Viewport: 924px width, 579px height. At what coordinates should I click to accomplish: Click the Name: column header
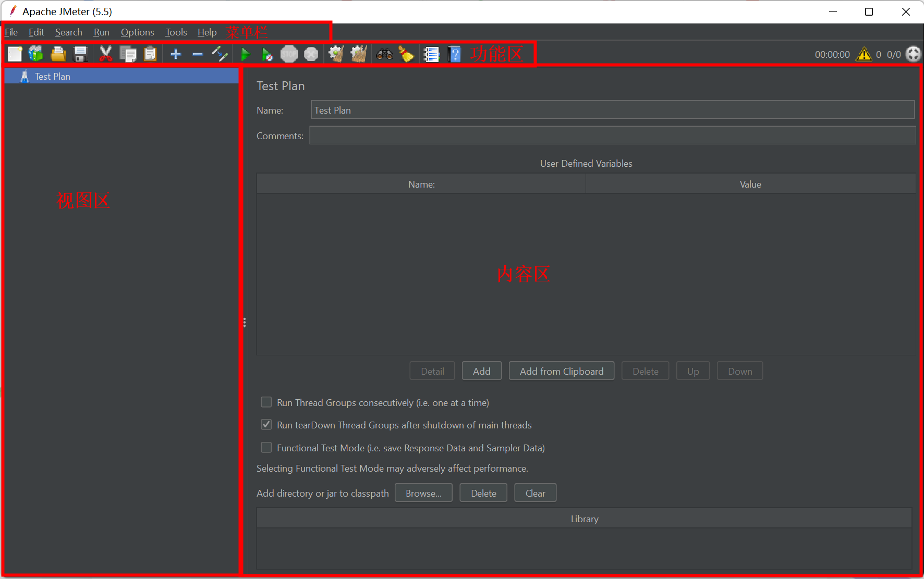(x=421, y=184)
